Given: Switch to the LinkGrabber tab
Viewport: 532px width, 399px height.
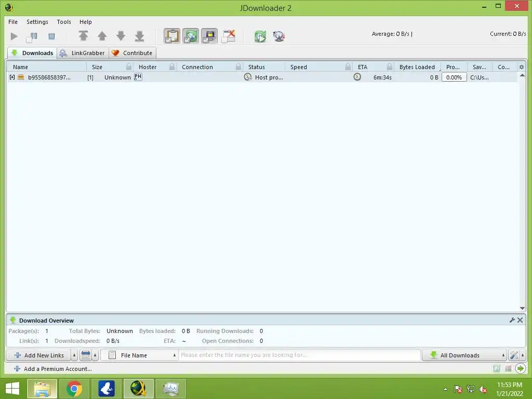Looking at the screenshot, I should 83,53.
